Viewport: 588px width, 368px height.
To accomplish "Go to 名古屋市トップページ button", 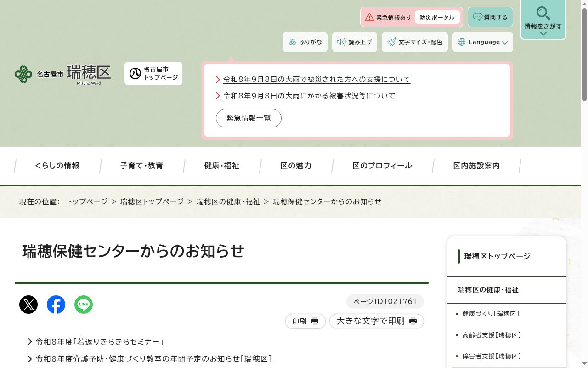I will pos(153,73).
